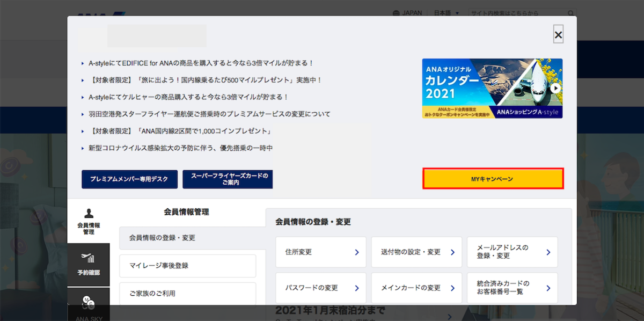This screenshot has width=644, height=321.
Task: Open パスワードの変更 link
Action: click(321, 288)
